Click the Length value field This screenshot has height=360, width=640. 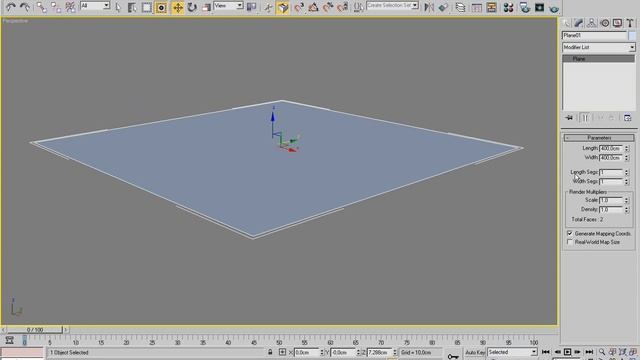pos(611,148)
